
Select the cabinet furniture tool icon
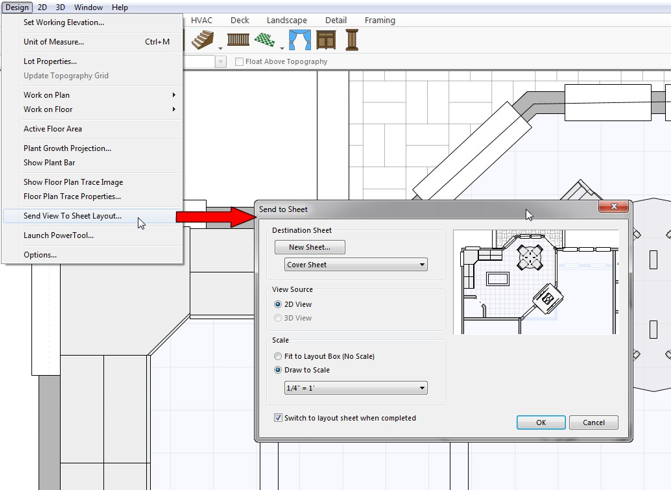coord(326,40)
